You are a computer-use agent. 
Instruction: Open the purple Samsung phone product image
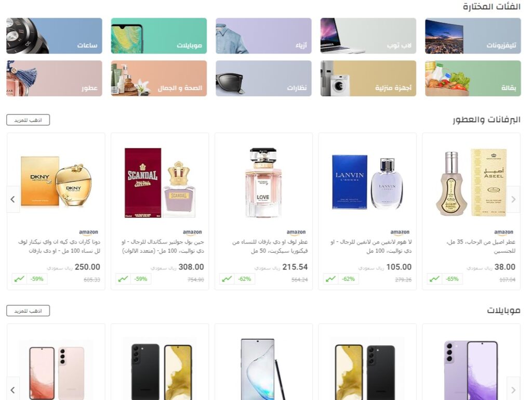pos(471,370)
